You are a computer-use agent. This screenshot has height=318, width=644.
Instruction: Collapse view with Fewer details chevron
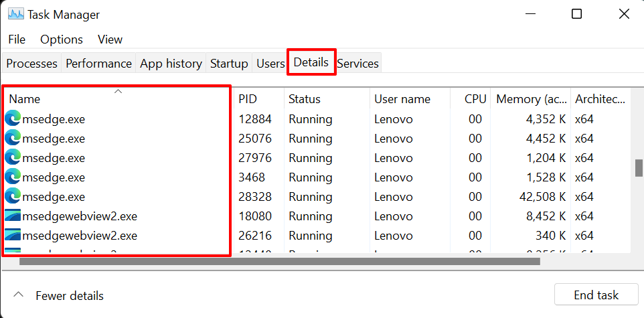pyautogui.click(x=19, y=295)
